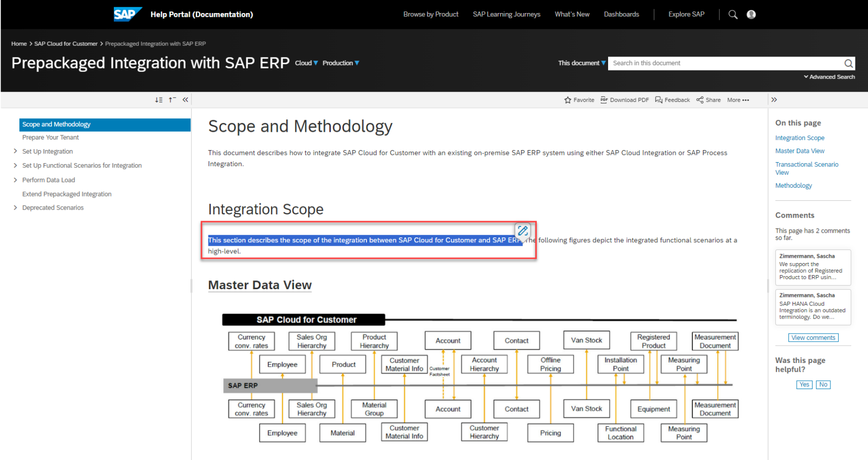Open comment about SAP HANA Cloud Integration
This screenshot has width=868, height=460.
coord(813,307)
